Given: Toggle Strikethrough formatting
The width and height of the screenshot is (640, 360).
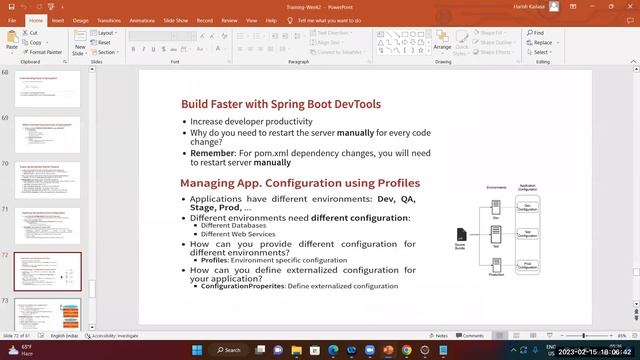Looking at the screenshot, I should coord(174,49).
